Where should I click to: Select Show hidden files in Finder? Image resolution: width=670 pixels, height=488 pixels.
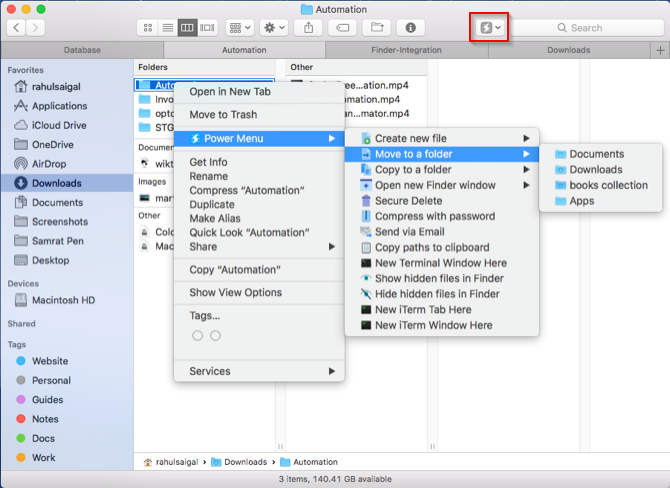point(437,278)
